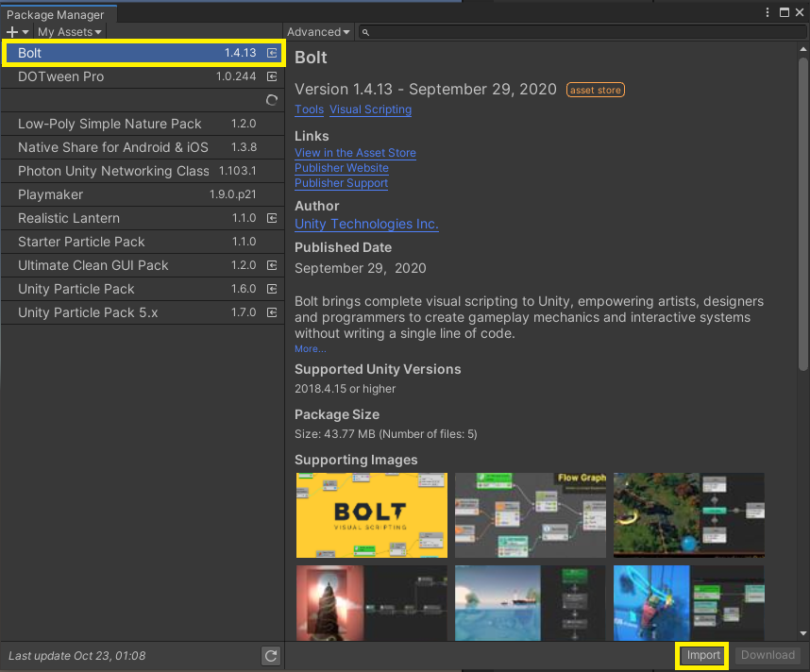The width and height of the screenshot is (810, 672).
Task: Click the Bolt version 1.4.13 value
Action: (240, 53)
